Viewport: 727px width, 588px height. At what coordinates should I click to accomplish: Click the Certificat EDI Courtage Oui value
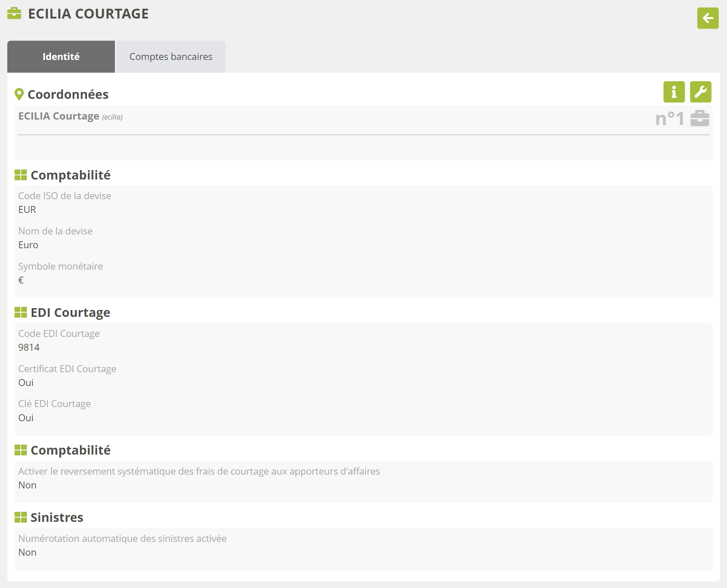click(26, 383)
